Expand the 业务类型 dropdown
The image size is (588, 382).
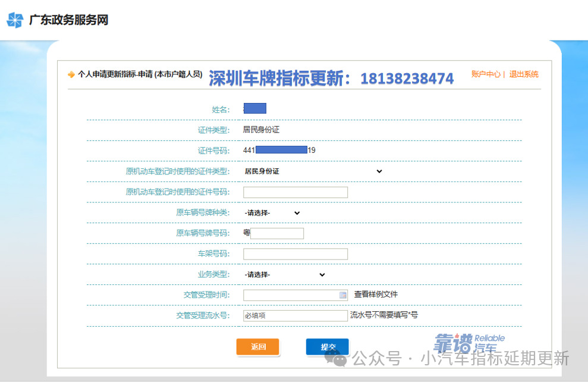pyautogui.click(x=285, y=275)
